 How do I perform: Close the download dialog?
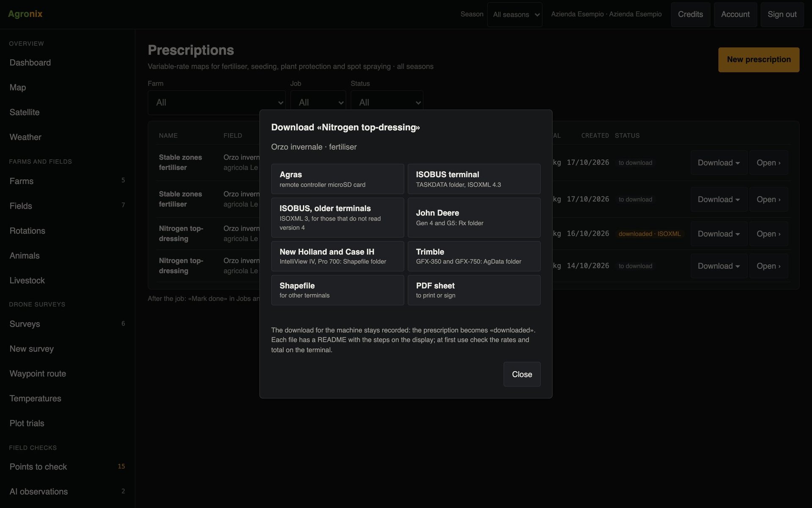point(522,374)
